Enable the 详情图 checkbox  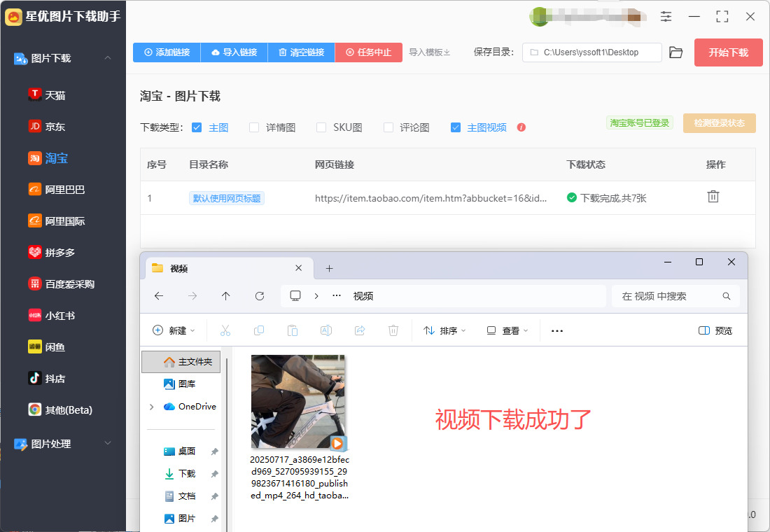click(x=254, y=127)
